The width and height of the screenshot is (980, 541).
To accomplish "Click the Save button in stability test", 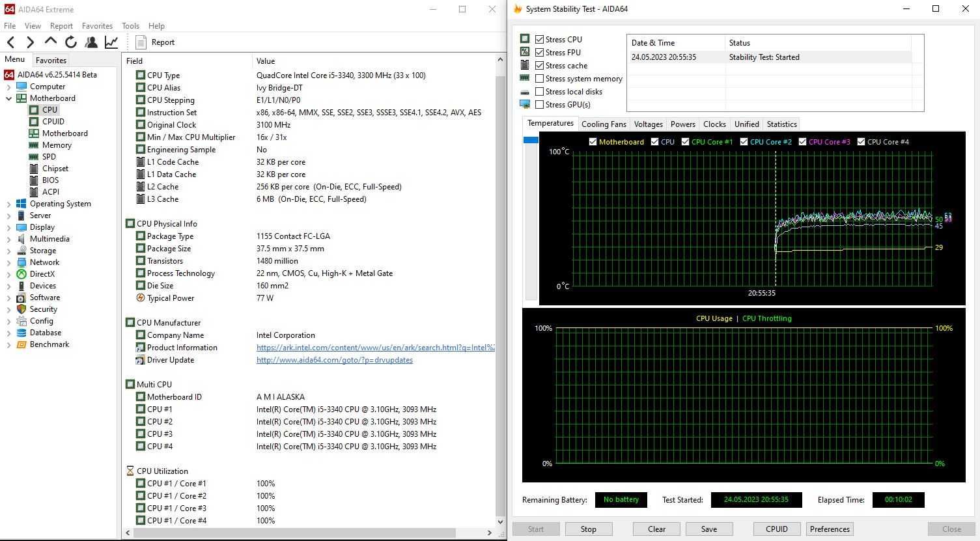I will [x=709, y=529].
